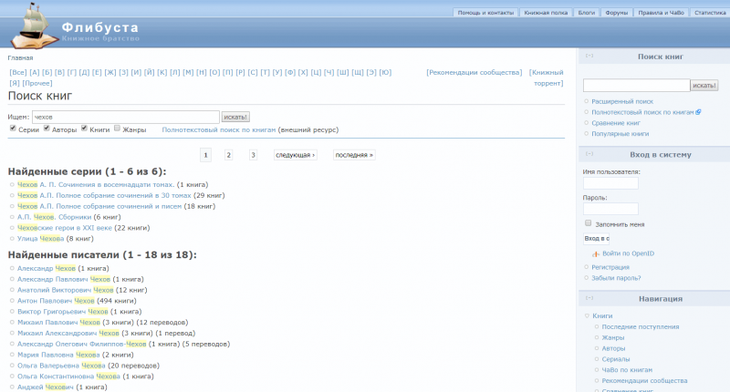Open series Улица Чехова
Image resolution: width=730 pixels, height=392 pixels.
41,238
